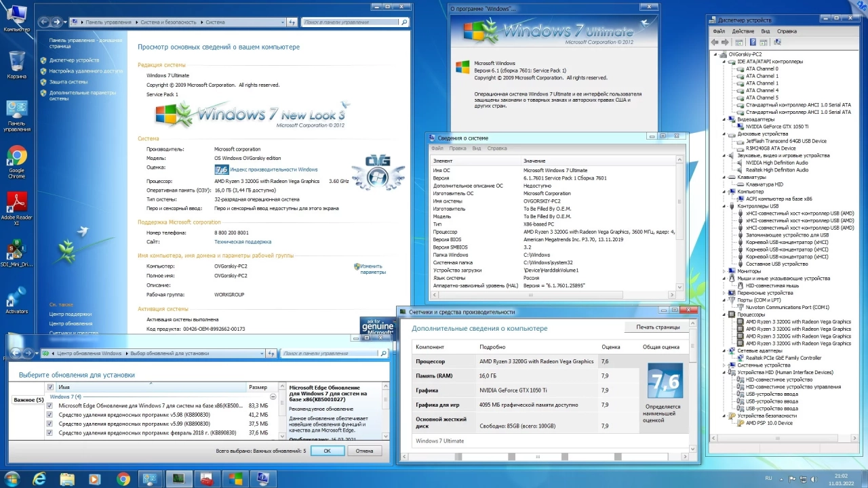This screenshot has width=868, height=488.
Task: Open Вид menu in Device Manager
Action: click(766, 31)
